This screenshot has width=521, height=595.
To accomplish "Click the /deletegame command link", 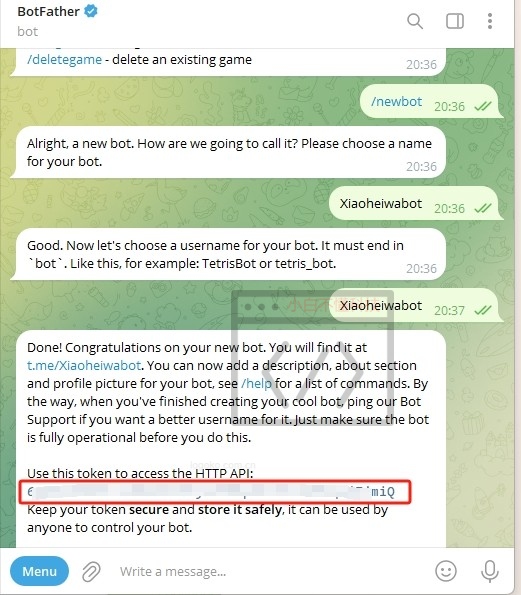I will tap(65, 60).
